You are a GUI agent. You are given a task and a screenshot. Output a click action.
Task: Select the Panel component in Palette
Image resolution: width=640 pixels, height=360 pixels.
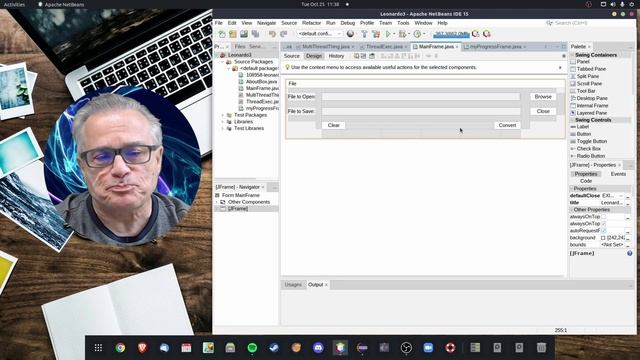pyautogui.click(x=582, y=62)
